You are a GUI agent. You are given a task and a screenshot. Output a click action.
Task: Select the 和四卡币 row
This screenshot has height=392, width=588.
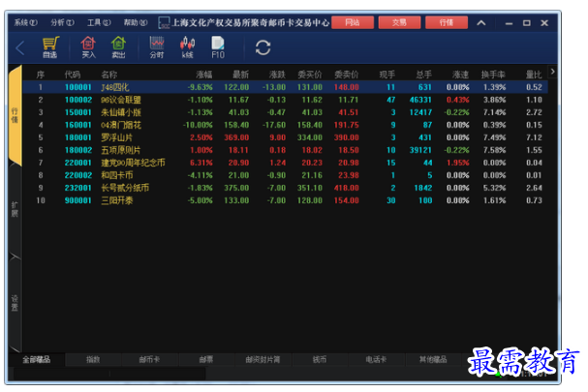point(285,175)
